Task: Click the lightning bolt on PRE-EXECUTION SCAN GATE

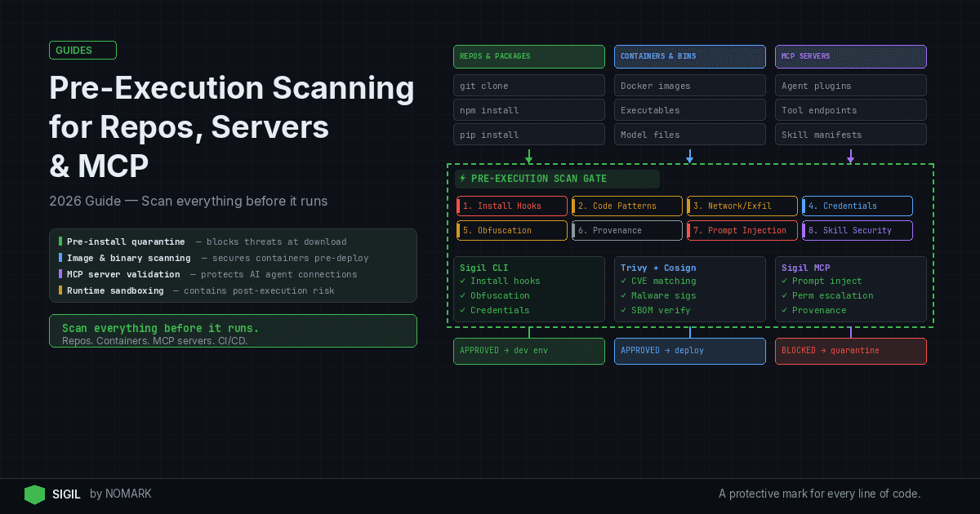Action: 462,179
